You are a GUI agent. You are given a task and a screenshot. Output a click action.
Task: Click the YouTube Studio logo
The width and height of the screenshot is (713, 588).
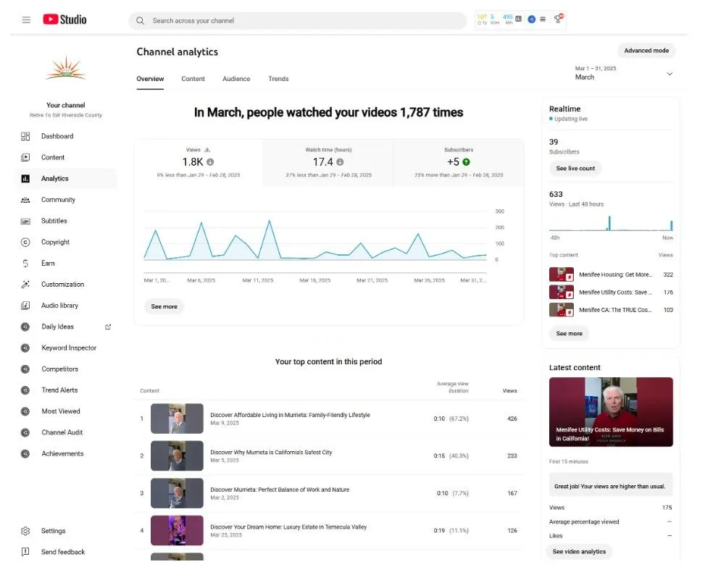coord(64,20)
